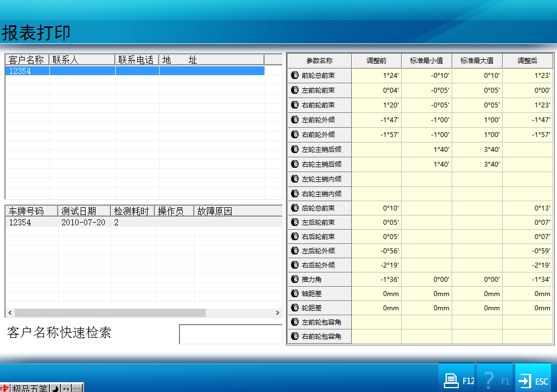
Task: Click the 极品五笔 input method label
Action: tap(30, 388)
